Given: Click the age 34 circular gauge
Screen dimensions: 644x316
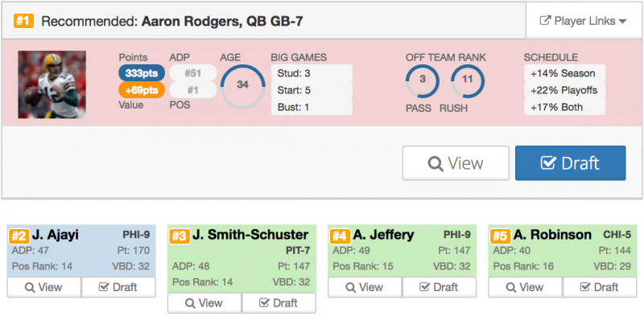Looking at the screenshot, I should [242, 86].
